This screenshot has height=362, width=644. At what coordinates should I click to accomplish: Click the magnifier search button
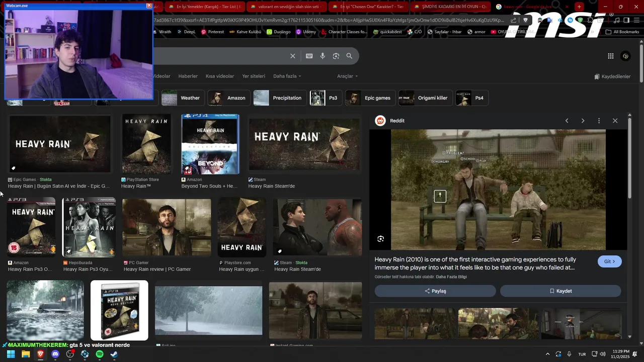[x=349, y=56]
